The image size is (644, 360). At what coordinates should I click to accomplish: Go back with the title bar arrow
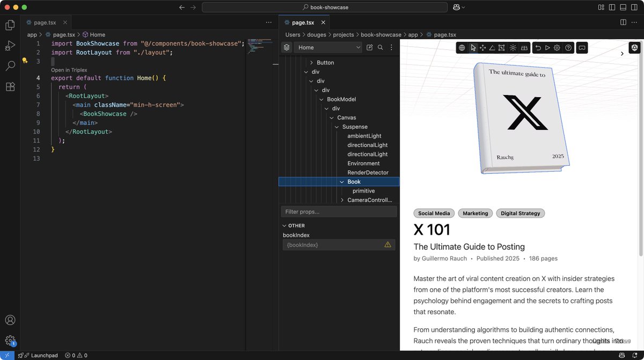tap(181, 7)
